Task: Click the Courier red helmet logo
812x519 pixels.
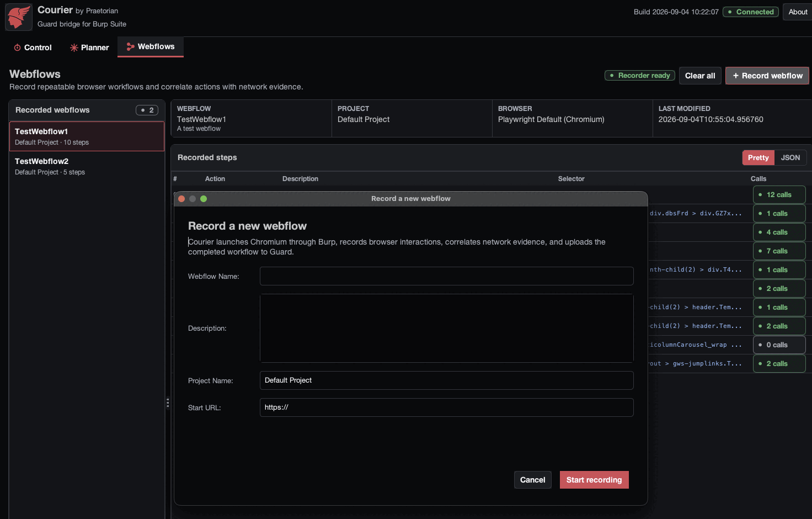Action: 19,17
